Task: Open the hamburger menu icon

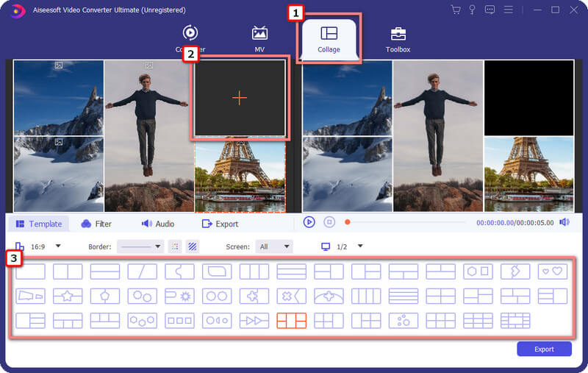Action: [509, 10]
